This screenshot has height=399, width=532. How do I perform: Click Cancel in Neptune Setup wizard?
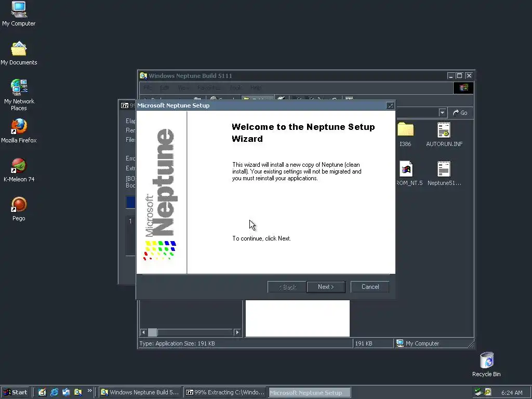(370, 287)
